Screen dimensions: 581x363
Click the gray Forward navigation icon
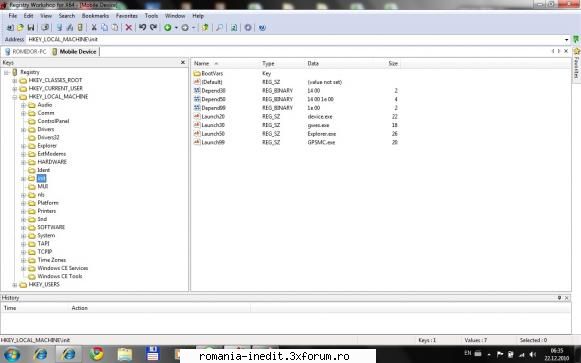pos(185,27)
